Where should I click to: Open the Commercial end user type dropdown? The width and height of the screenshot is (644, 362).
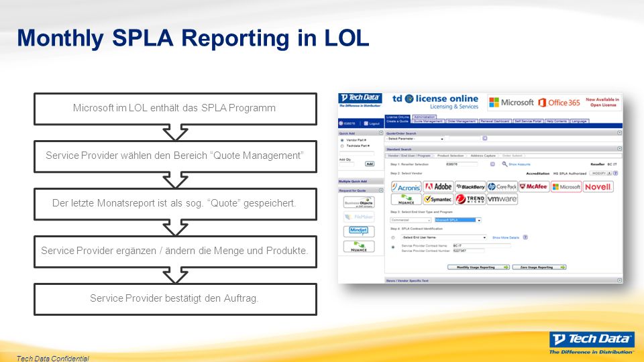411,220
